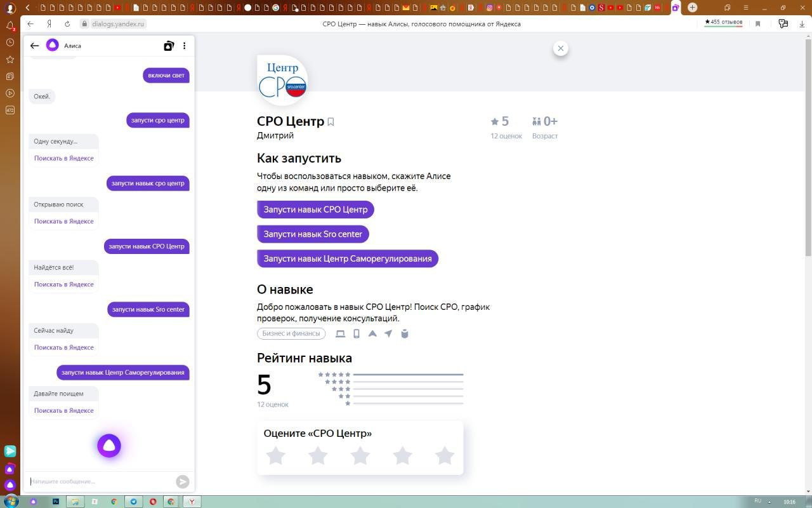Click Поискать в Яндексе under Найдётся всё
Viewport: 812px width, 508px height.
(64, 284)
